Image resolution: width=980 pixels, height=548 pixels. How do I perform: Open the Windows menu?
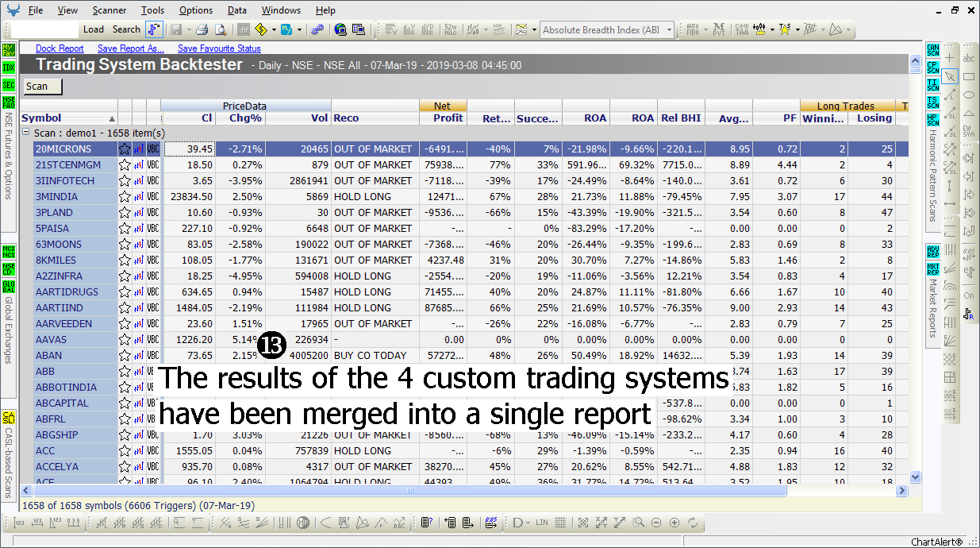click(281, 10)
